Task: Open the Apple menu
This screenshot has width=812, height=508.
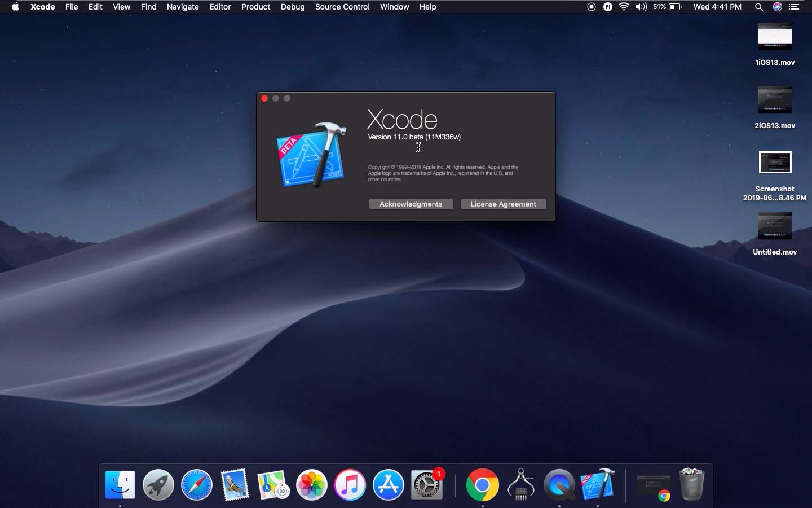Action: pos(15,7)
